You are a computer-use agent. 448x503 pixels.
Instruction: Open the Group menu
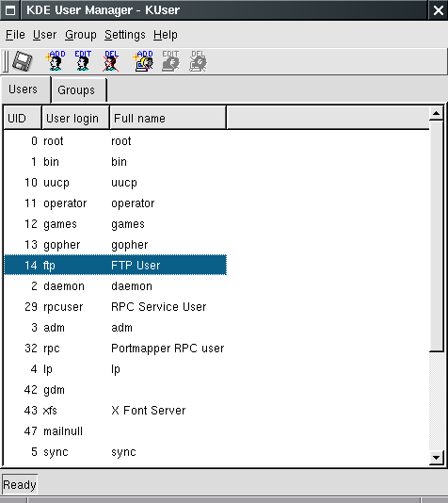pos(80,35)
